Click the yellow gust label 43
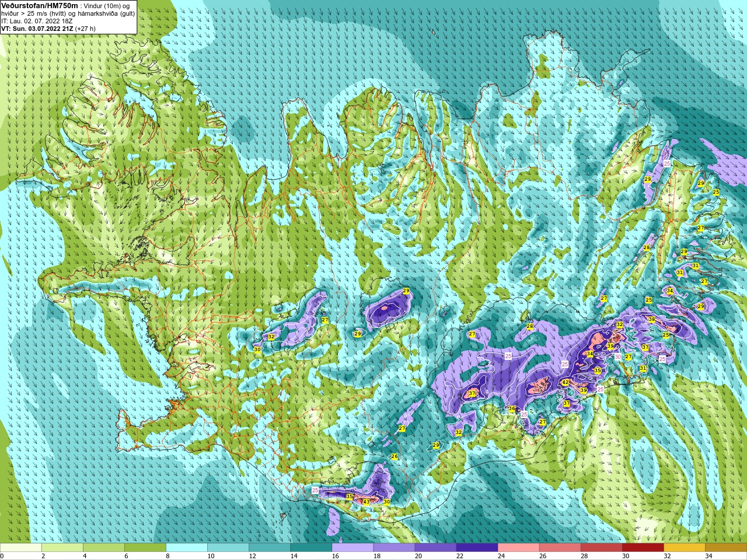The image size is (747, 560). coord(366,502)
